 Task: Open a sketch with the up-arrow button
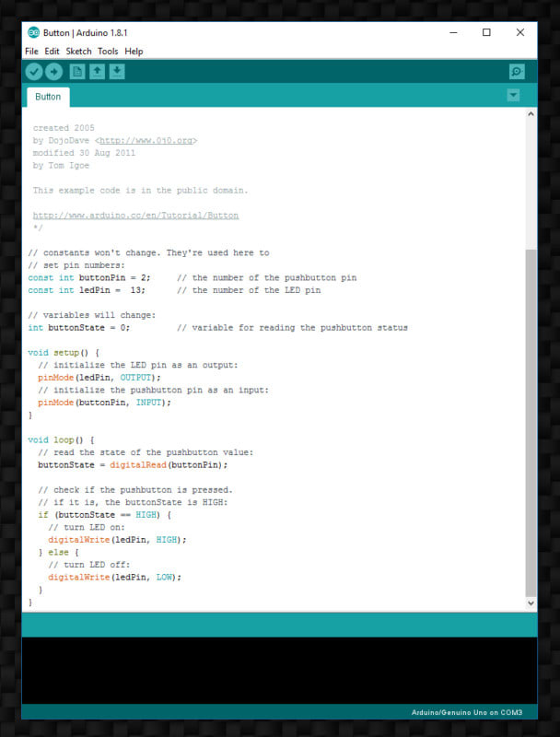point(98,72)
